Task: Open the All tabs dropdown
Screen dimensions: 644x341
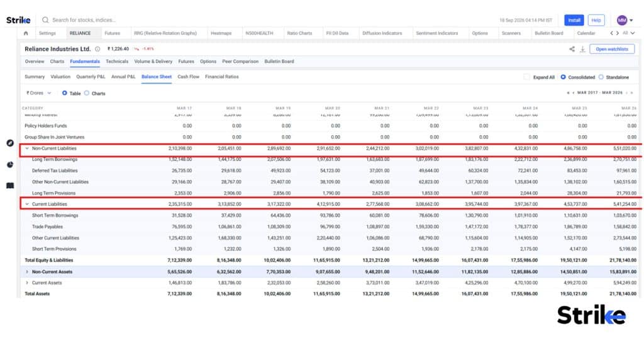Action: (628, 33)
